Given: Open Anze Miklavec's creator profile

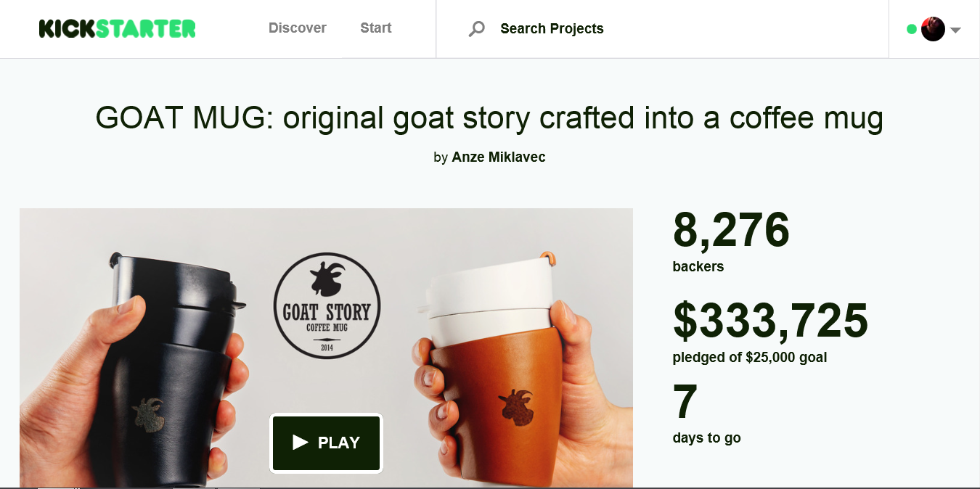Looking at the screenshot, I should [498, 157].
